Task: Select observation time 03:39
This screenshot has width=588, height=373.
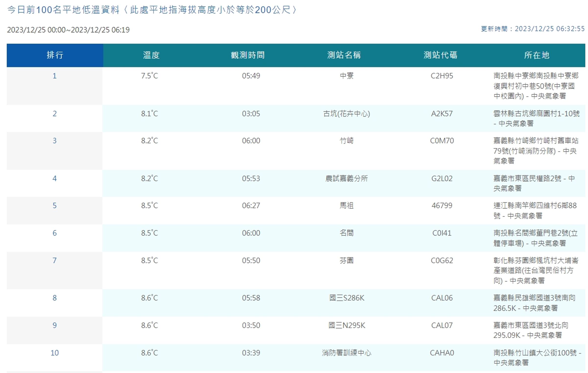Action: (x=251, y=353)
